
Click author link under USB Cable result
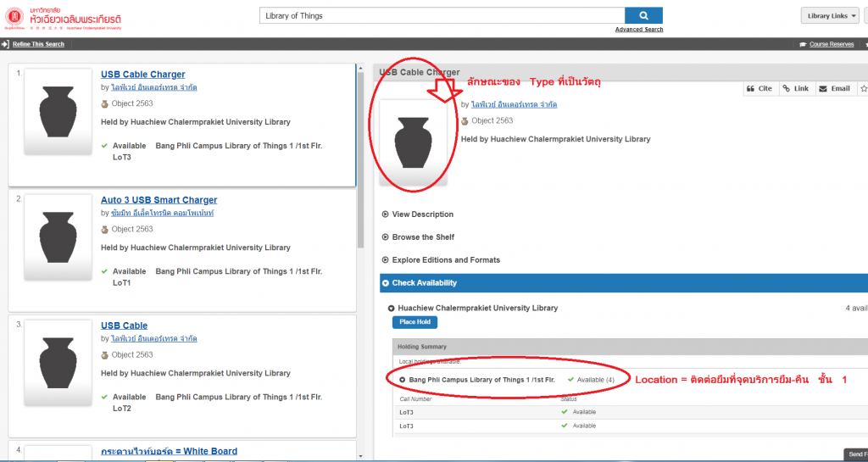coord(153,338)
